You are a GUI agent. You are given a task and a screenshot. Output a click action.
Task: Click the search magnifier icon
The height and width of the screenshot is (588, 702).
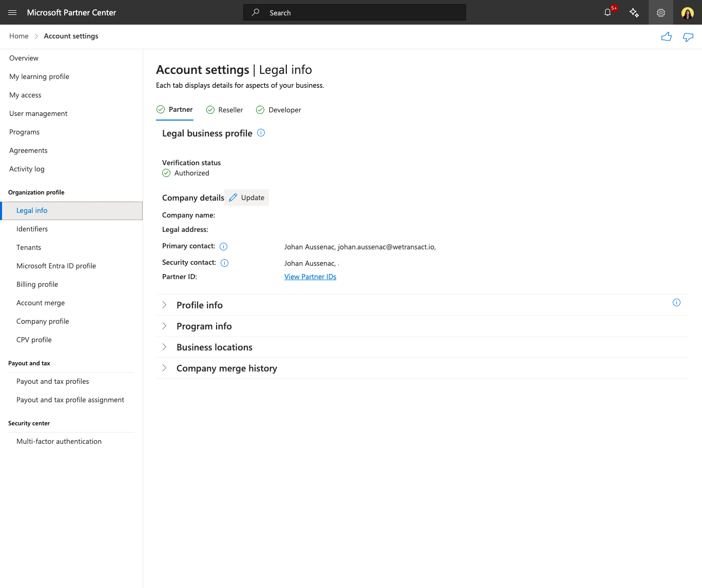pos(256,12)
